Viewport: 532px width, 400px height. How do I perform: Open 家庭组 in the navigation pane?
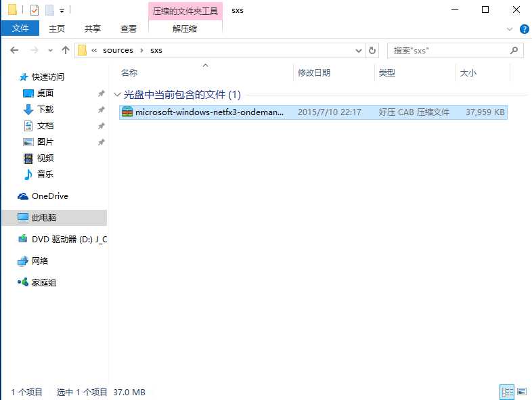pos(44,283)
